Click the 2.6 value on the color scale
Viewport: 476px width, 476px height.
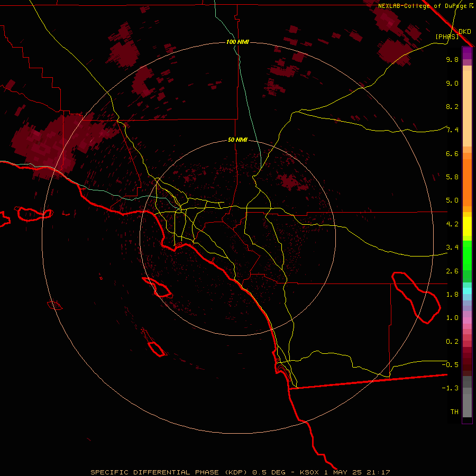(452, 271)
